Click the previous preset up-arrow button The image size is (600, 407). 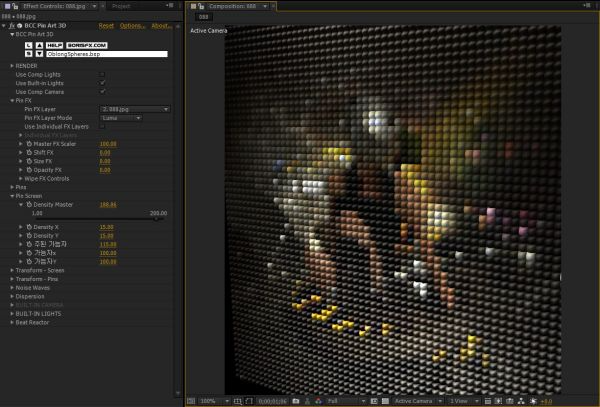coord(39,45)
